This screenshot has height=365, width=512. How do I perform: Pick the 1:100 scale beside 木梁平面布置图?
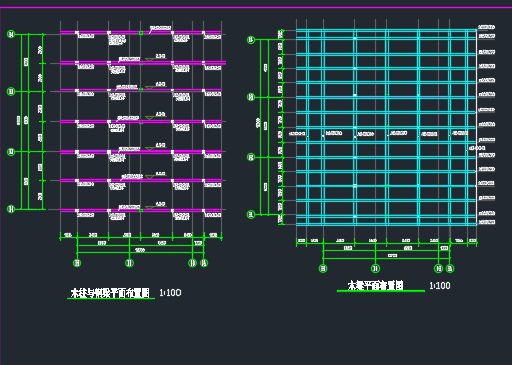(440, 286)
